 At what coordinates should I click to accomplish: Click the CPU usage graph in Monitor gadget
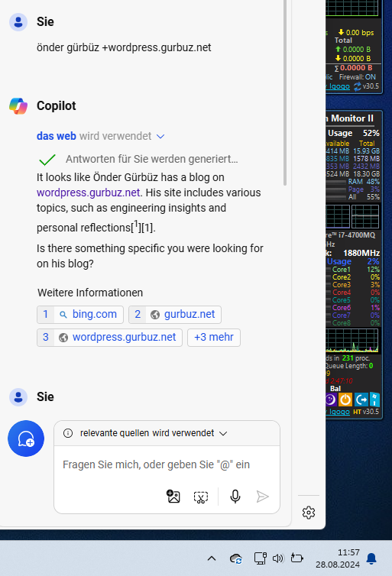[352, 340]
